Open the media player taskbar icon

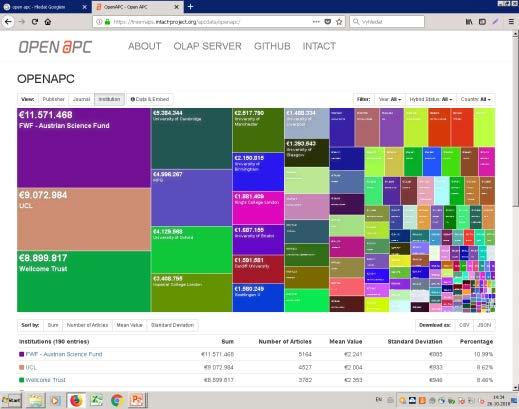point(55,400)
